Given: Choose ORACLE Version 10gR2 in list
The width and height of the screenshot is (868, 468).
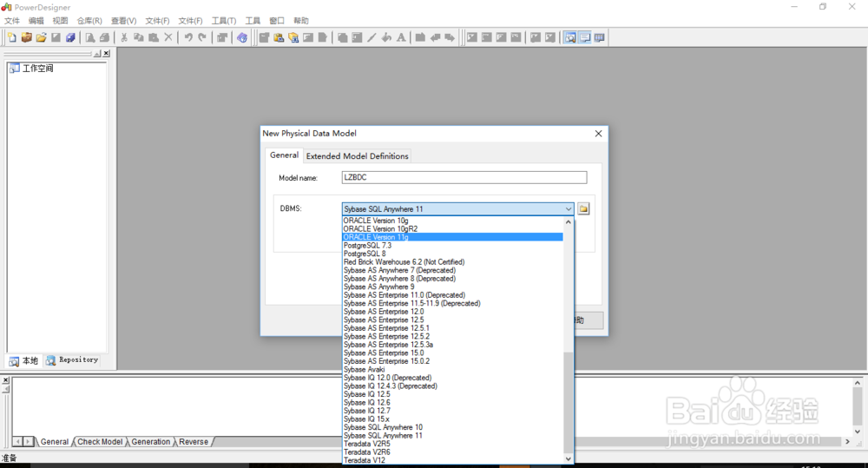Looking at the screenshot, I should [452, 228].
